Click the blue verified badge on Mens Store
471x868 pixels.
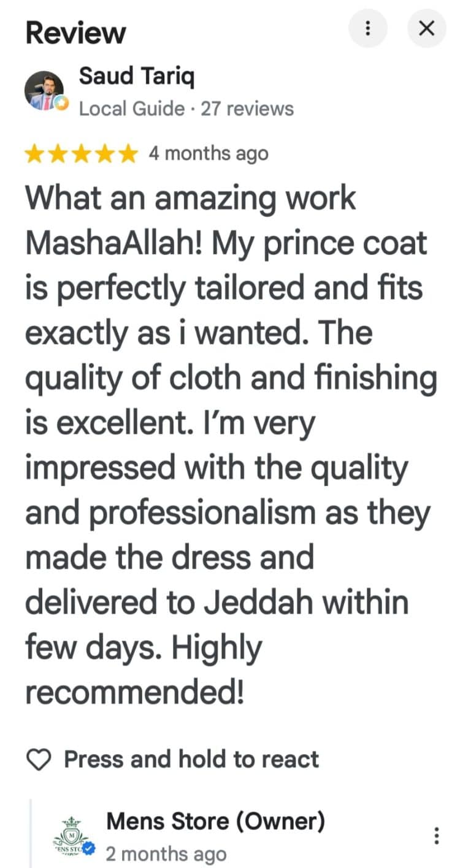pos(90,849)
